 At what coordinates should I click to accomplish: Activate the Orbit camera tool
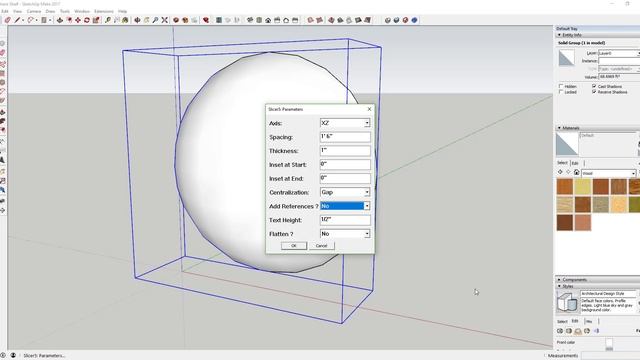point(138,20)
